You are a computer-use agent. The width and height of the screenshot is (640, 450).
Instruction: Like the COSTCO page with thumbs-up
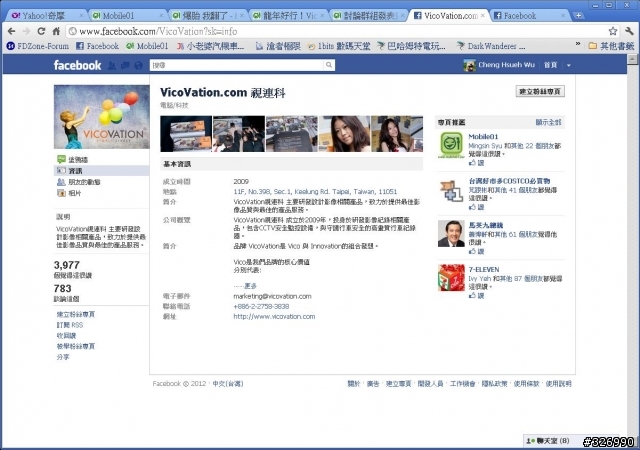point(476,207)
